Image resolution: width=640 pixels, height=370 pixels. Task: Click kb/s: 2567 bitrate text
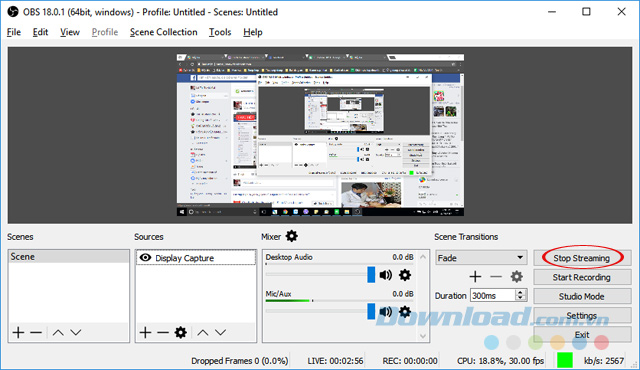[x=604, y=361]
